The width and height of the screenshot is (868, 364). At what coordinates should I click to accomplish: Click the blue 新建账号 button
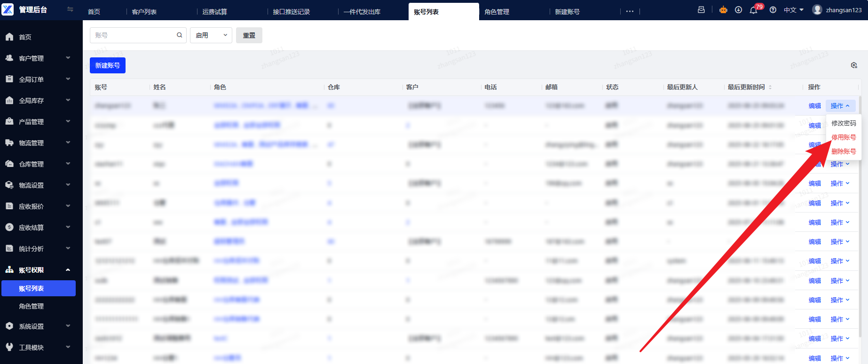(x=108, y=65)
